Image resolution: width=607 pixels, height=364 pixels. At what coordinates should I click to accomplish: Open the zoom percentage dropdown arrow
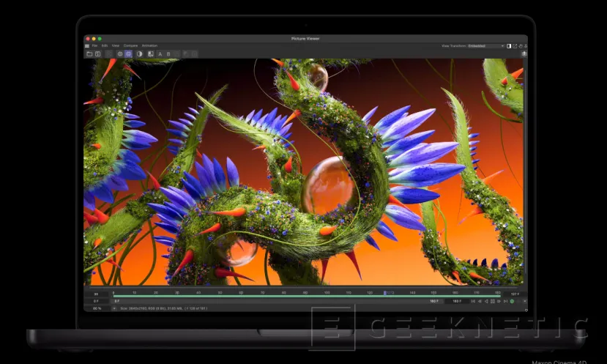[114, 308]
